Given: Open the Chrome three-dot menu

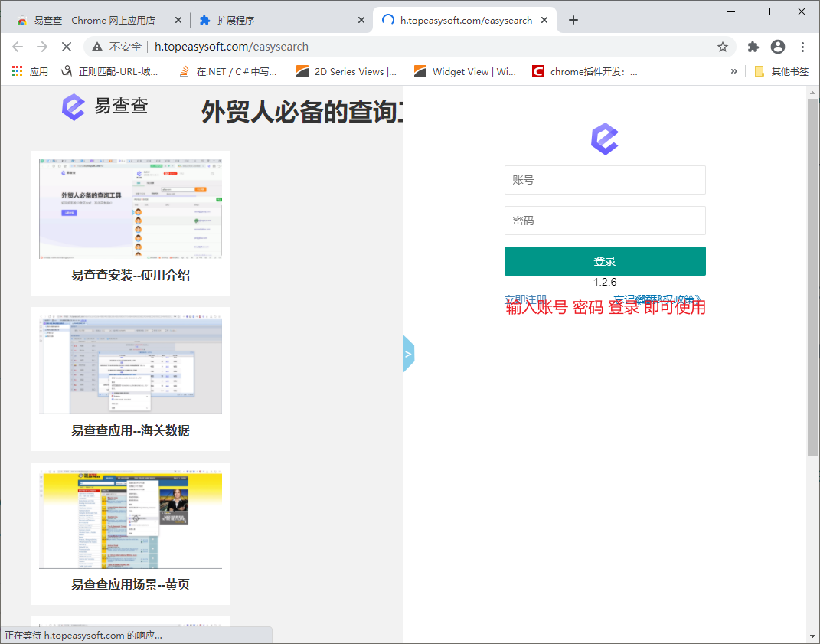Looking at the screenshot, I should click(x=802, y=47).
